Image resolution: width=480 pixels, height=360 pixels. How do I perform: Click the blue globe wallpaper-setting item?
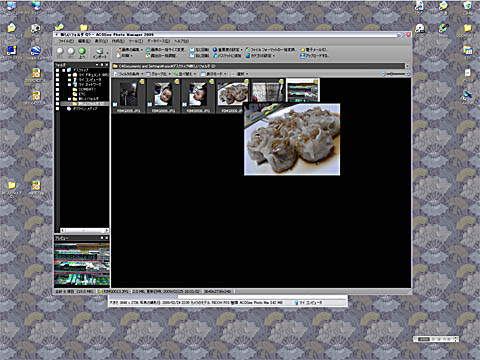click(227, 50)
